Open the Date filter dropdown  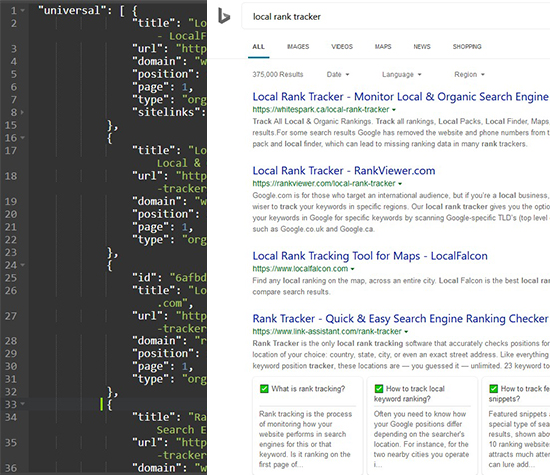(338, 74)
